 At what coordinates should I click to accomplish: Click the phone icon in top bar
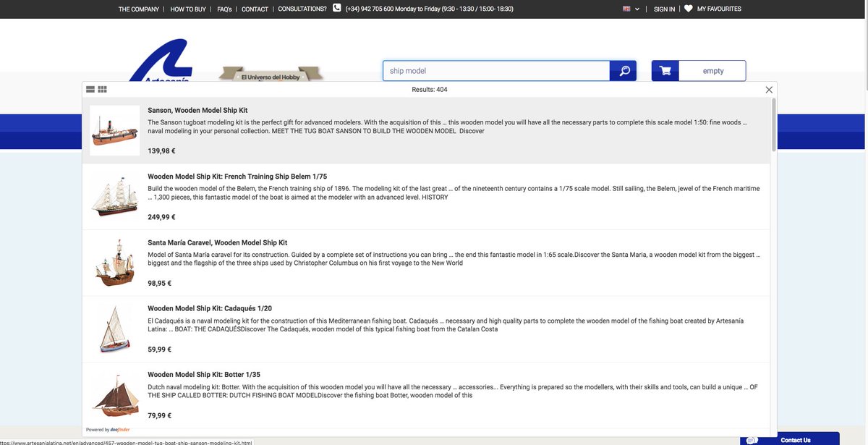(x=337, y=8)
